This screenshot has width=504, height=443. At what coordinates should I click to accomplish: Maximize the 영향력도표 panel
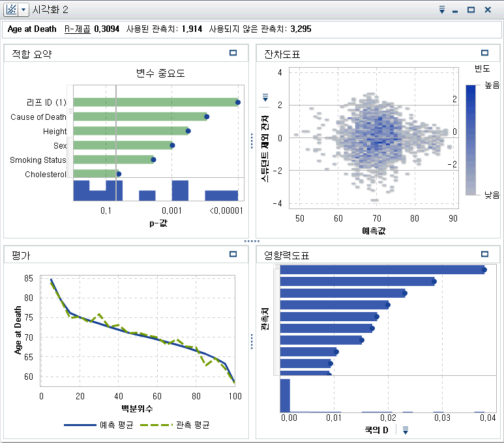484,255
